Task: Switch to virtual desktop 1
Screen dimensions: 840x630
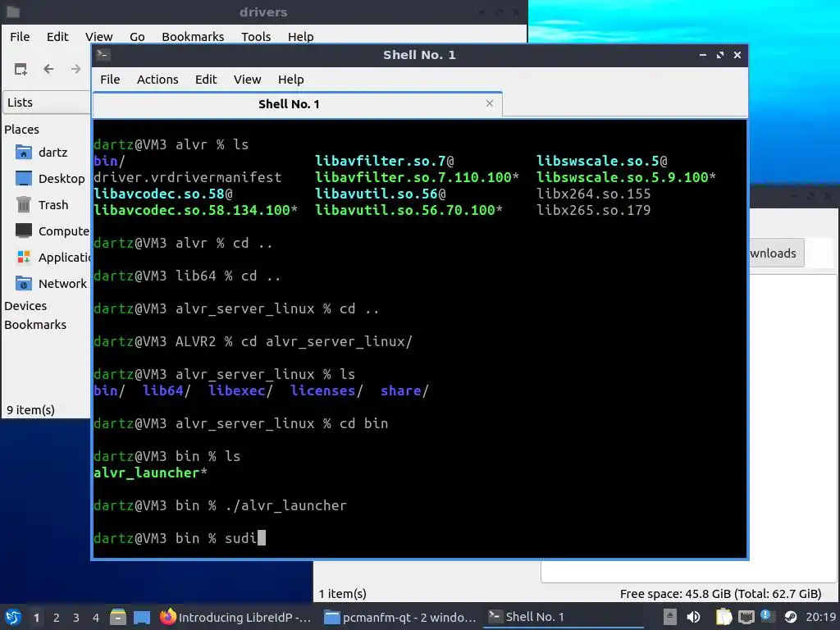Action: click(x=36, y=618)
